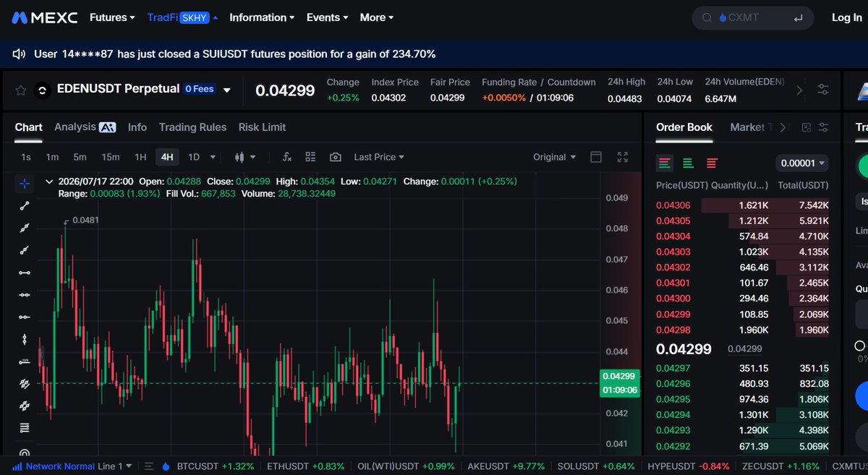
Task: Select the Market Trades tab
Action: point(752,127)
